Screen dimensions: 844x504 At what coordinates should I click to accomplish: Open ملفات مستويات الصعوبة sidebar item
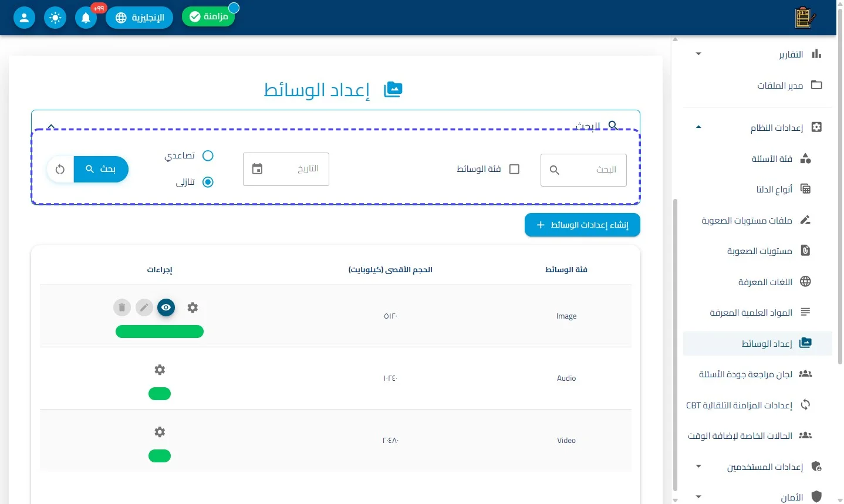click(x=758, y=220)
